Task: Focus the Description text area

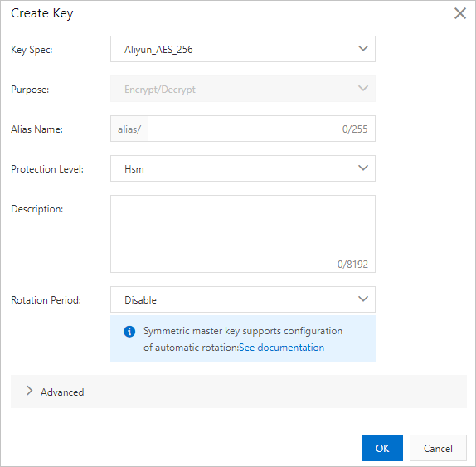Action: (243, 234)
